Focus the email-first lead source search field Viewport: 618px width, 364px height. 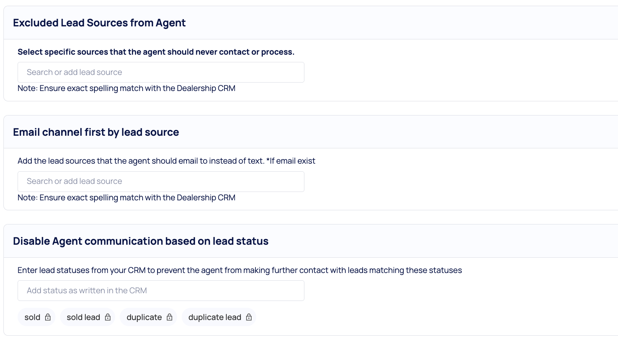pyautogui.click(x=161, y=182)
